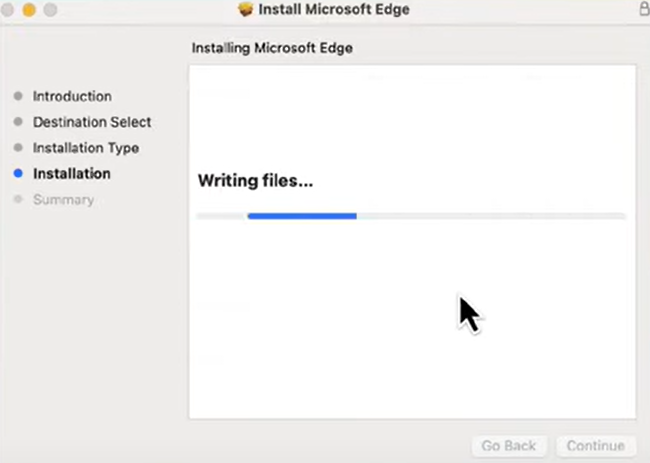Screen dimensions: 650x463
Task: Click the lock icon in the title bar
Action: click(643, 9)
